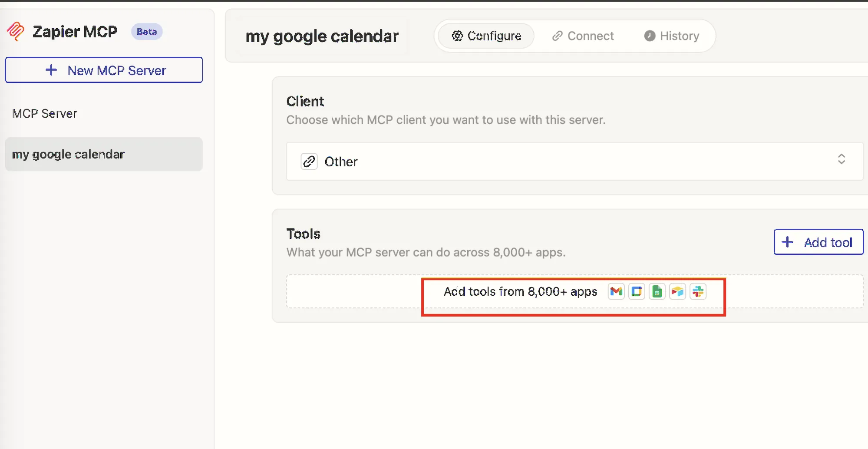The height and width of the screenshot is (449, 868).
Task: Click Add tools from 8,000+ apps text
Action: click(x=520, y=291)
